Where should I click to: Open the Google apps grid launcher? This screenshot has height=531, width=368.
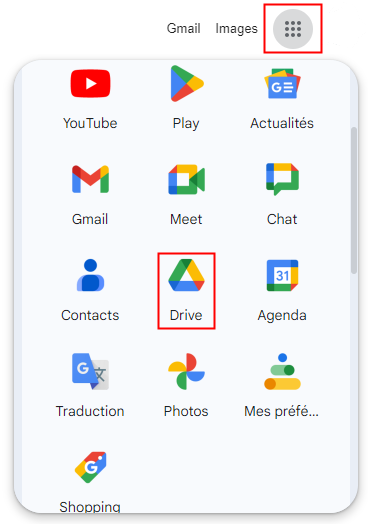coord(293,29)
